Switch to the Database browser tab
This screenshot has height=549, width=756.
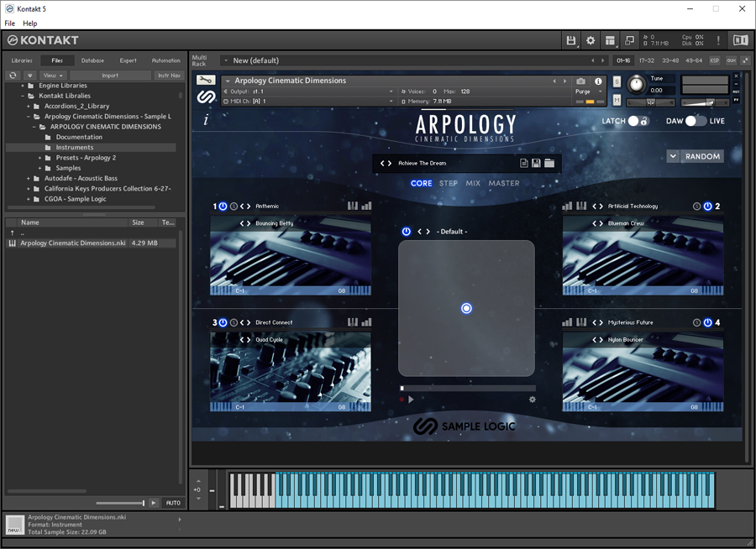[92, 60]
